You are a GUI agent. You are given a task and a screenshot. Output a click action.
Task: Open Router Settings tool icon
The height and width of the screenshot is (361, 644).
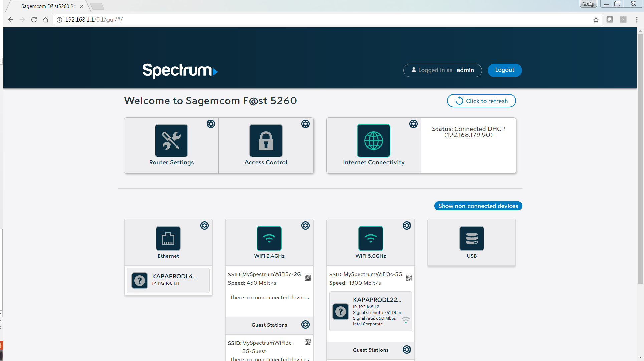171,141
